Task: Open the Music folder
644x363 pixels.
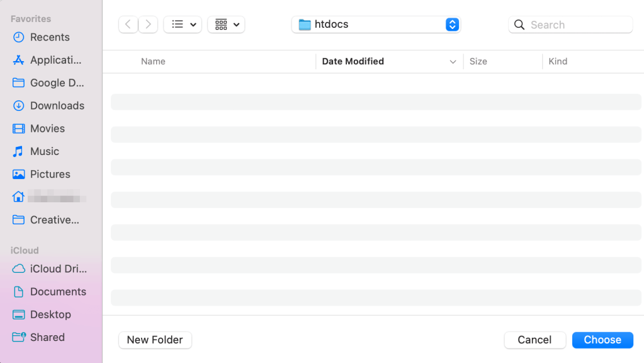Action: 46,151
